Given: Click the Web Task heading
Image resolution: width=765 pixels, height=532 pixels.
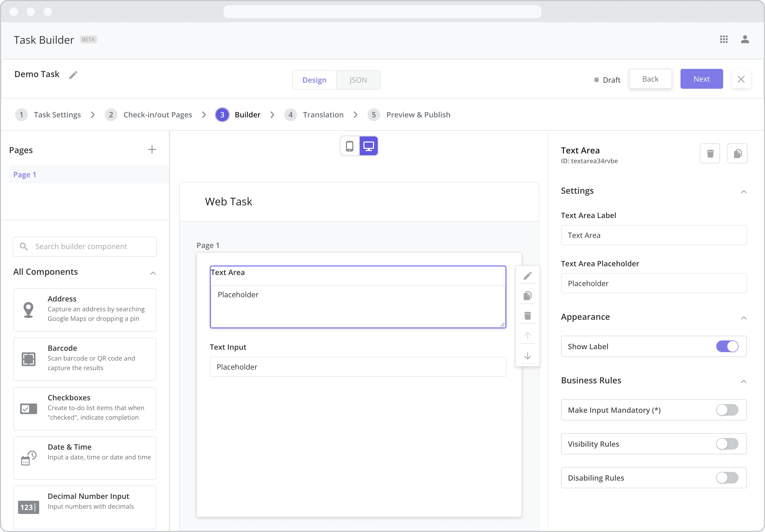Looking at the screenshot, I should click(229, 202).
